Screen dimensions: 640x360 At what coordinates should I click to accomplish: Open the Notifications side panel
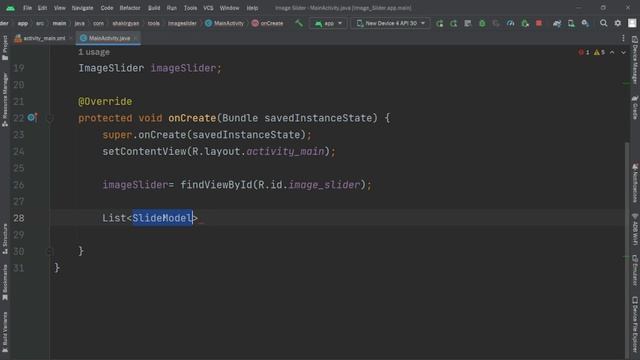(635, 183)
